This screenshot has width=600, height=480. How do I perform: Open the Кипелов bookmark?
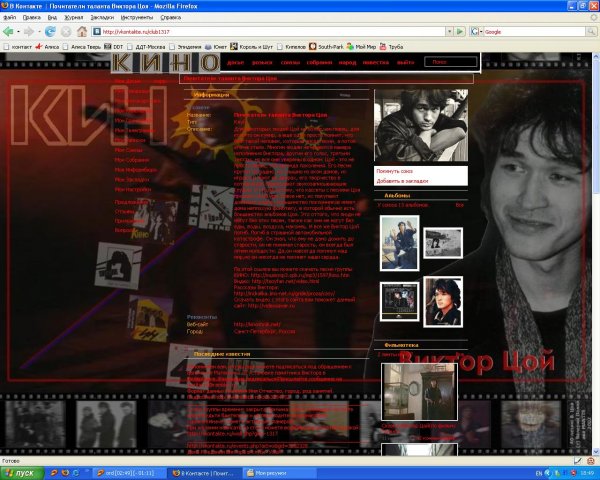click(291, 47)
